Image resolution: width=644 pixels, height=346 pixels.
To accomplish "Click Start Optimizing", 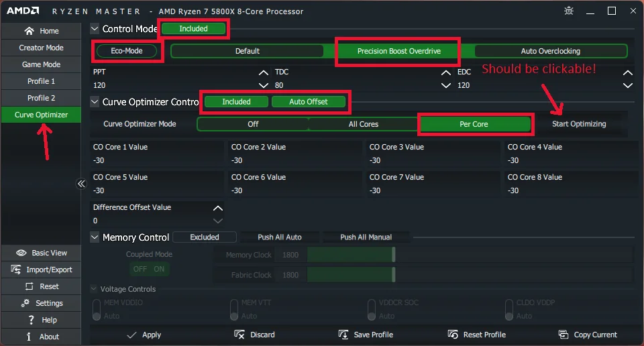I will point(579,124).
